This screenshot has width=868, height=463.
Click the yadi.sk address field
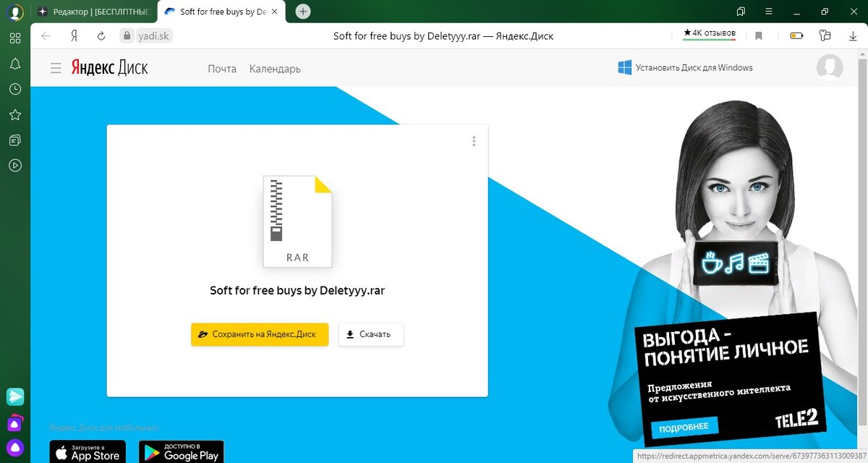point(145,35)
